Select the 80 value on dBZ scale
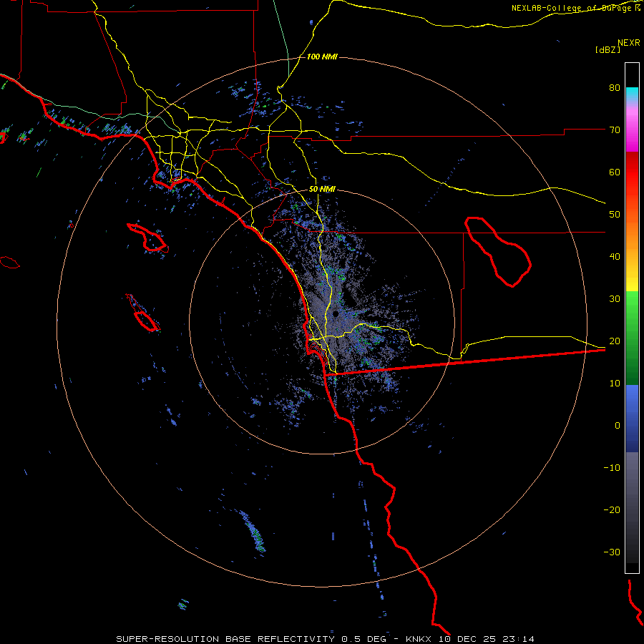 click(615, 88)
